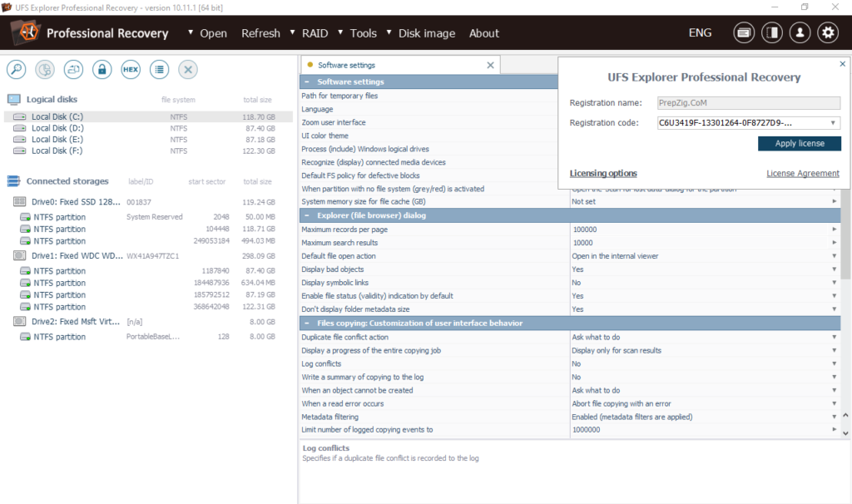Click the Registration name field
This screenshot has width=852, height=504.
[x=748, y=102]
